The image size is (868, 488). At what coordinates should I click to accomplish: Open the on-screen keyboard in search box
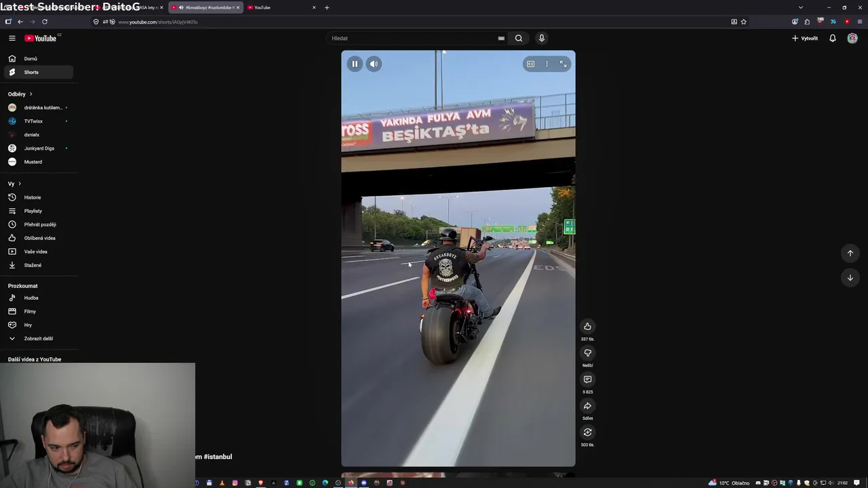click(501, 38)
